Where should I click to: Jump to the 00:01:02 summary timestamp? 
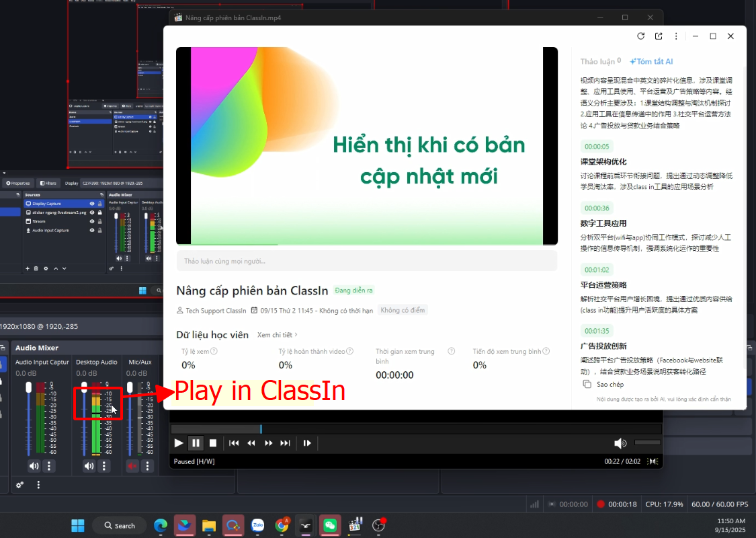(x=597, y=270)
